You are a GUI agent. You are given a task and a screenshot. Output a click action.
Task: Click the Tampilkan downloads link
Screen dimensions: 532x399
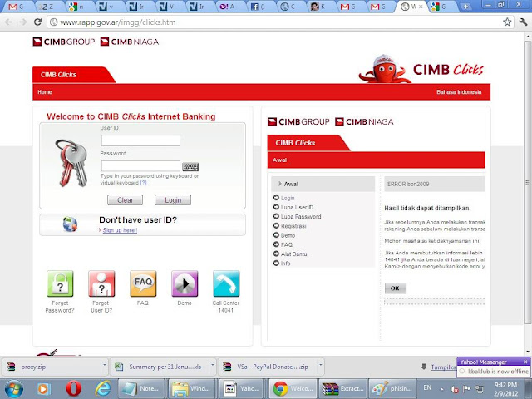[443, 367]
